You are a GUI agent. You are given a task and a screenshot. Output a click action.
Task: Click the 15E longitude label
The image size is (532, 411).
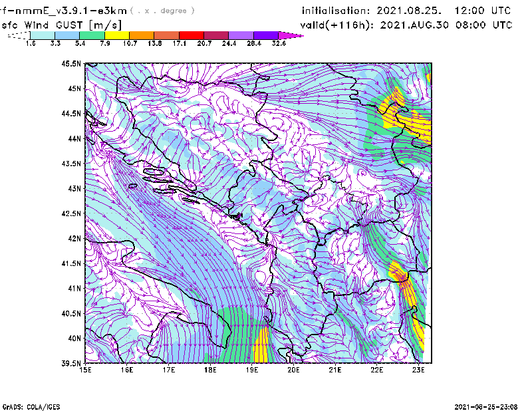coord(85,370)
